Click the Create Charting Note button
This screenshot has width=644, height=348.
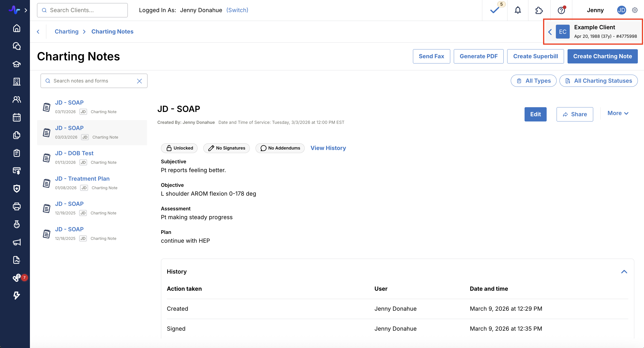point(602,56)
